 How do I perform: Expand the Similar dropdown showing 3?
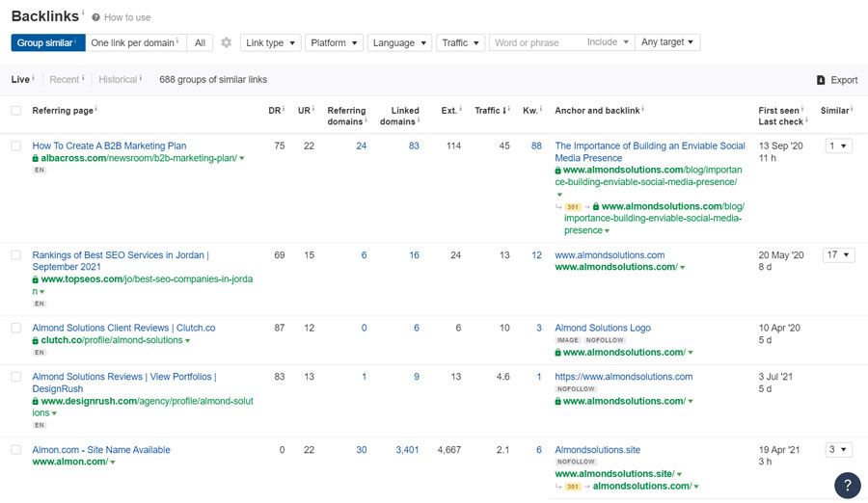point(838,450)
